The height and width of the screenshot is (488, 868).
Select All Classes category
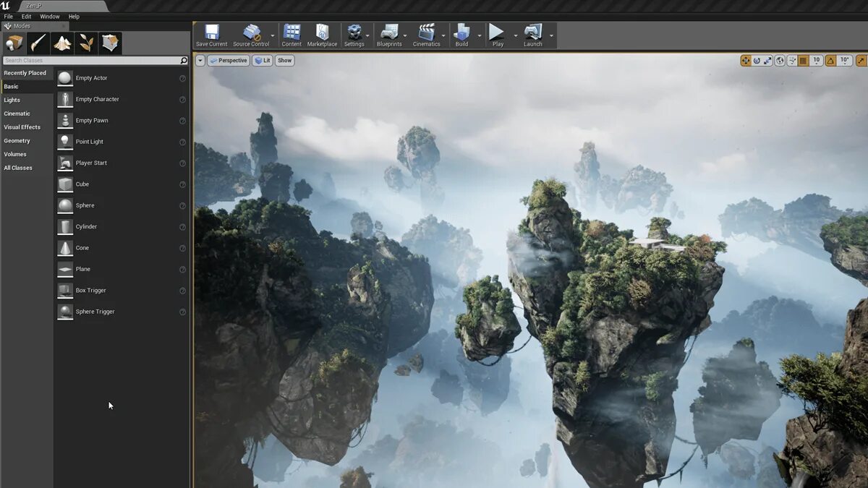[x=27, y=168]
